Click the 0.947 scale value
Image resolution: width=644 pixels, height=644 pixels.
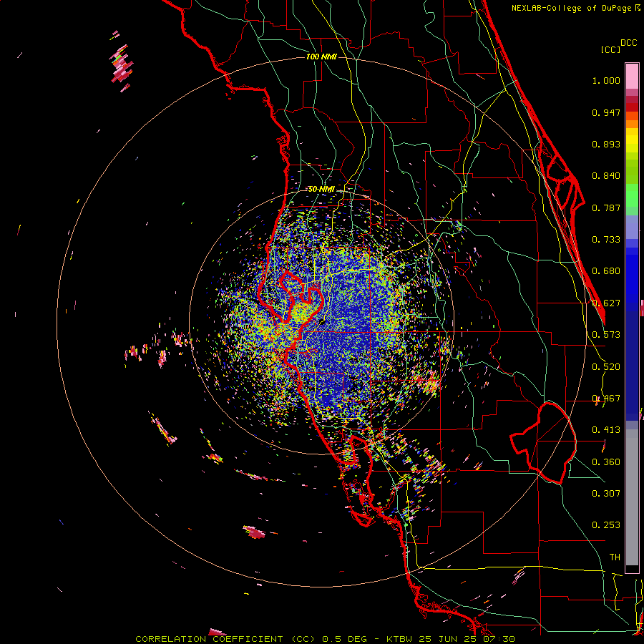[x=606, y=112]
